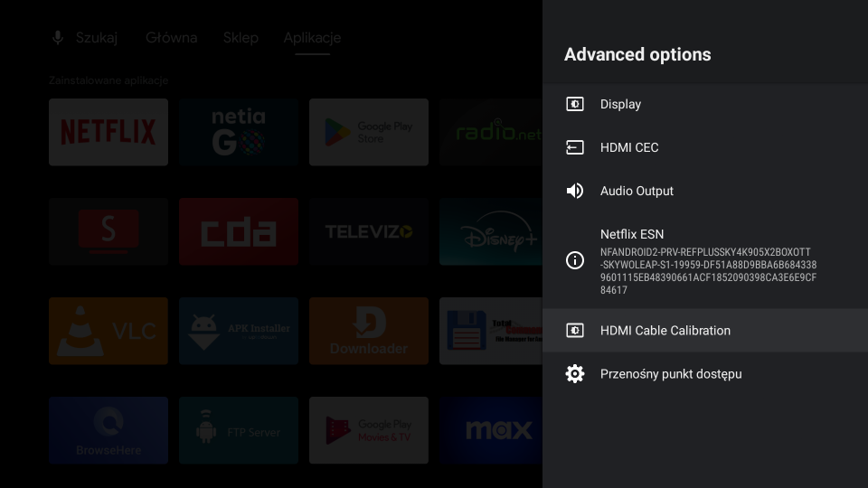The height and width of the screenshot is (488, 868).
Task: Launch the cda app tile
Action: coord(239,231)
